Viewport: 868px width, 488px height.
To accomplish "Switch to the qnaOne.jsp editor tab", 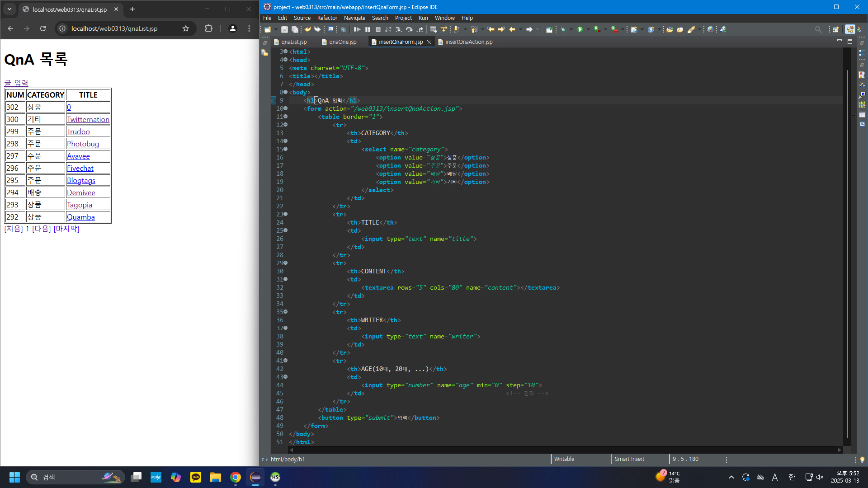I will coord(343,42).
